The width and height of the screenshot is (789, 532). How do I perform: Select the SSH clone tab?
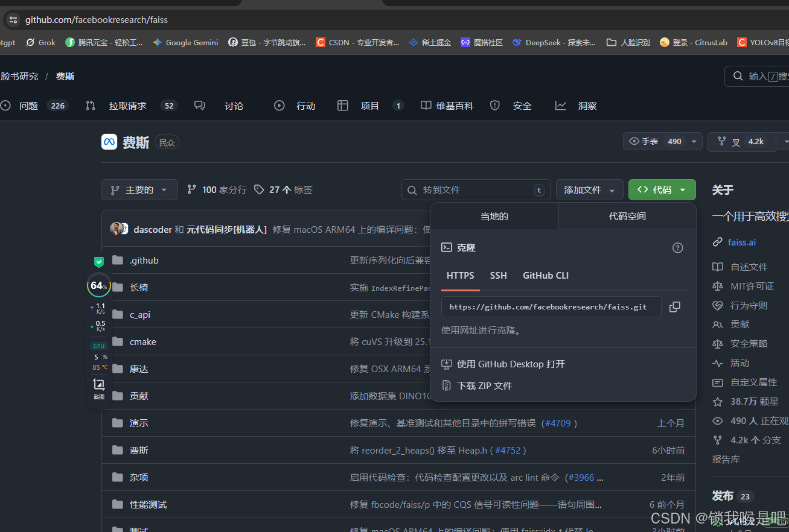[x=499, y=276]
